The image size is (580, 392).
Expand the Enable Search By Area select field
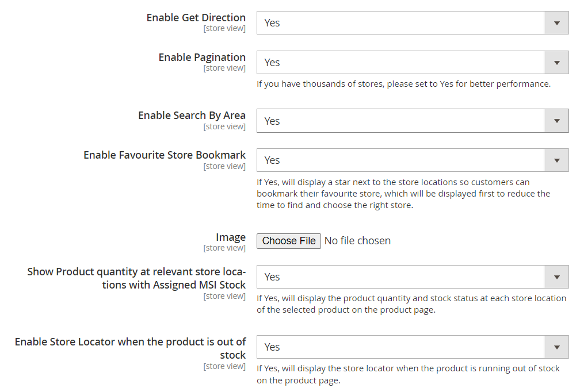click(400, 121)
